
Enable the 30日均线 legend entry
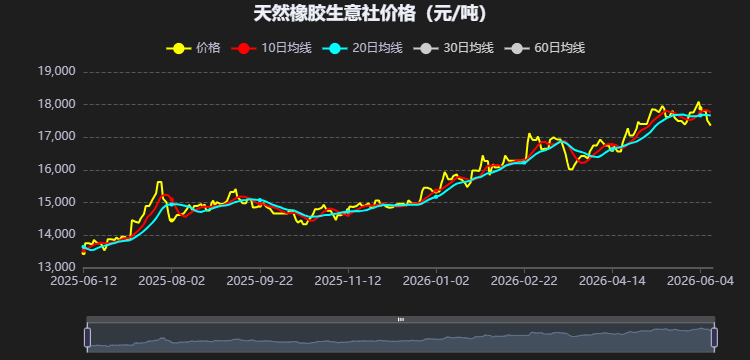pos(453,48)
